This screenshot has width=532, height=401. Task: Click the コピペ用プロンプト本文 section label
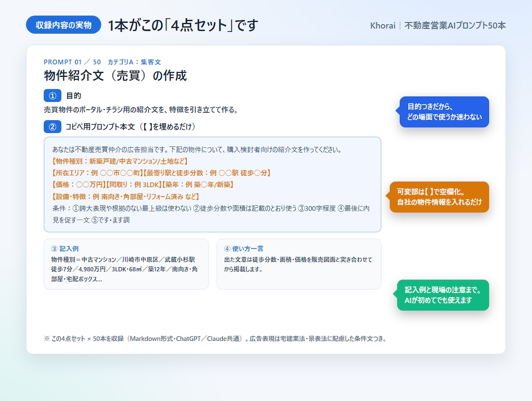pyautogui.click(x=131, y=127)
